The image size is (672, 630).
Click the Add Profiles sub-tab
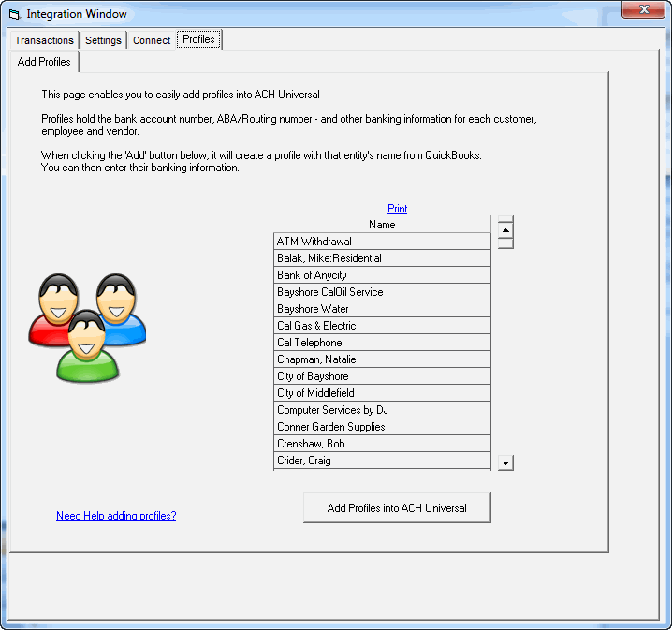point(44,62)
